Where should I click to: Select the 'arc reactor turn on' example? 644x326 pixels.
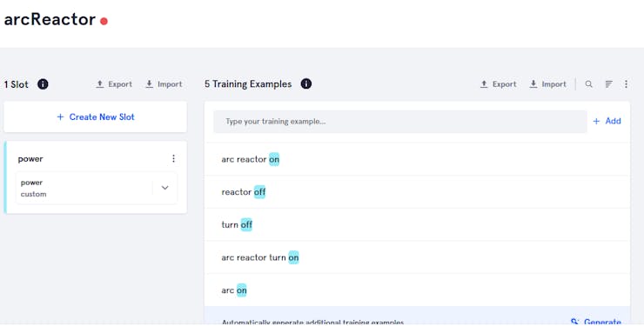tap(417, 257)
